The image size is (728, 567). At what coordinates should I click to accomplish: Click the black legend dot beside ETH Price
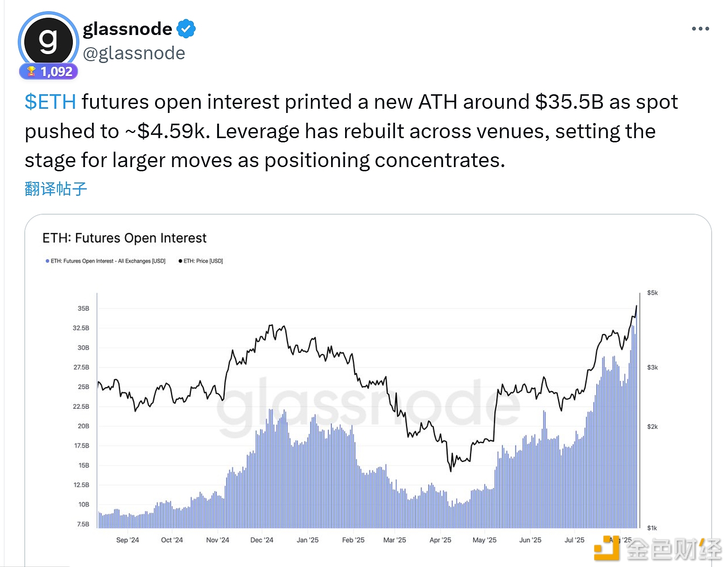[x=180, y=261]
